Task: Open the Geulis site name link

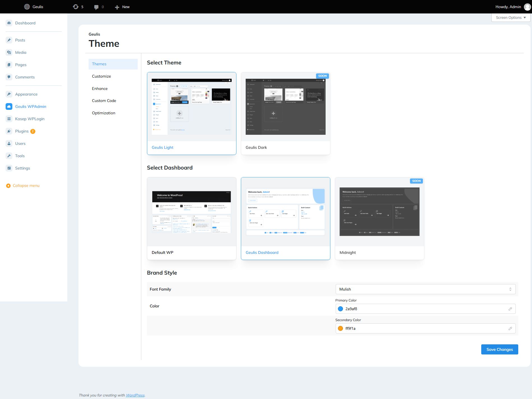Action: pyautogui.click(x=38, y=7)
